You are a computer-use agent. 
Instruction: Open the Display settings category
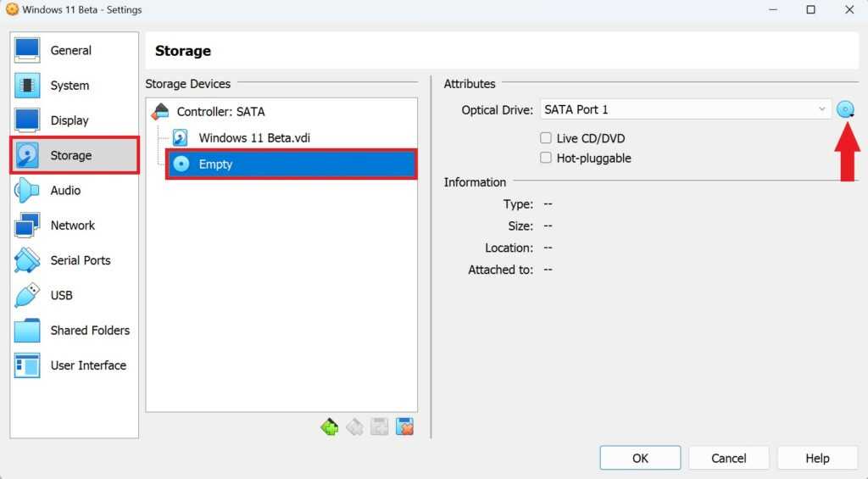click(70, 120)
